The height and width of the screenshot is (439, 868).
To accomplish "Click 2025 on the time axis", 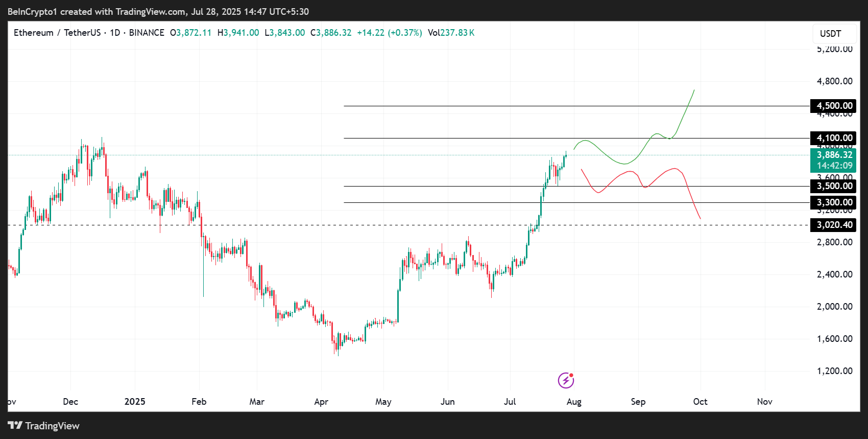I will point(135,402).
